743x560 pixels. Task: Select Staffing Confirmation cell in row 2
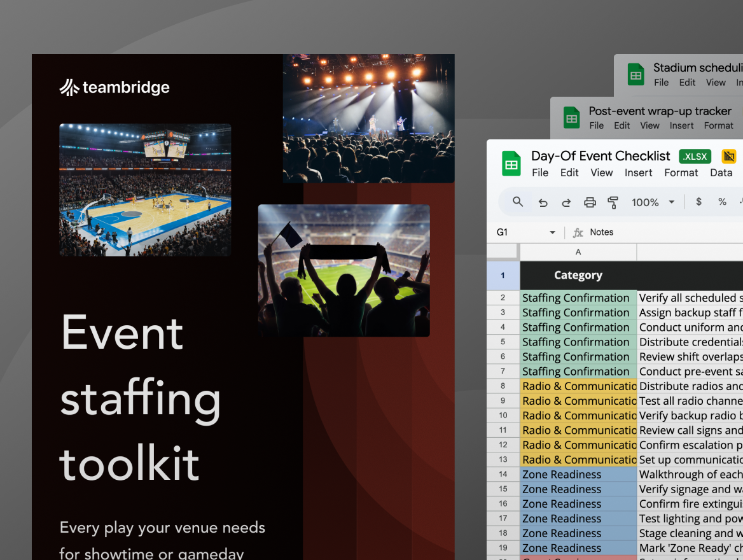(x=578, y=298)
